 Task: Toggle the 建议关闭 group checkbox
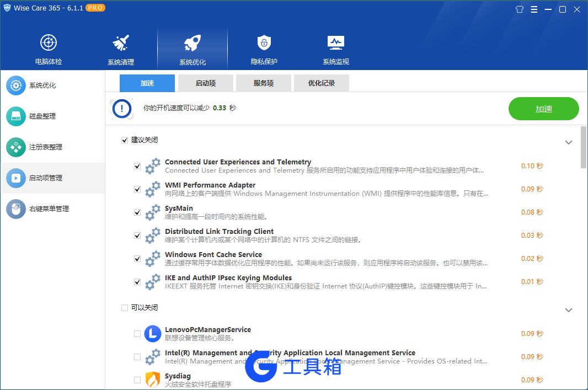[125, 140]
